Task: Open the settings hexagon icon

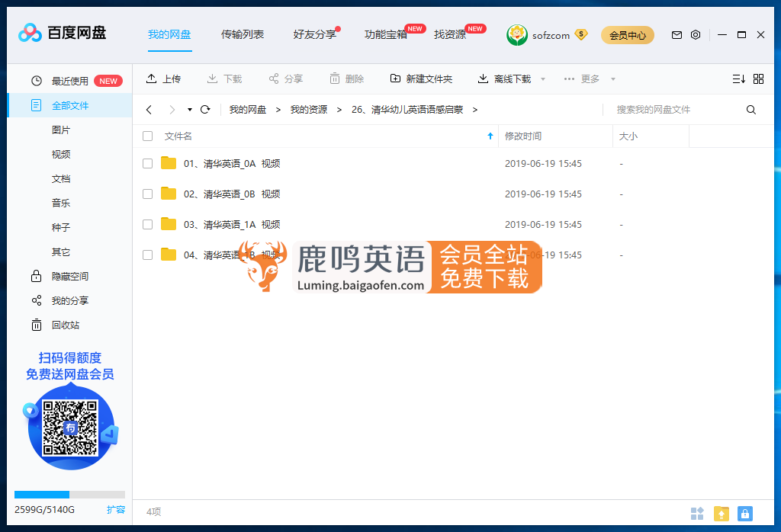Action: (x=696, y=35)
